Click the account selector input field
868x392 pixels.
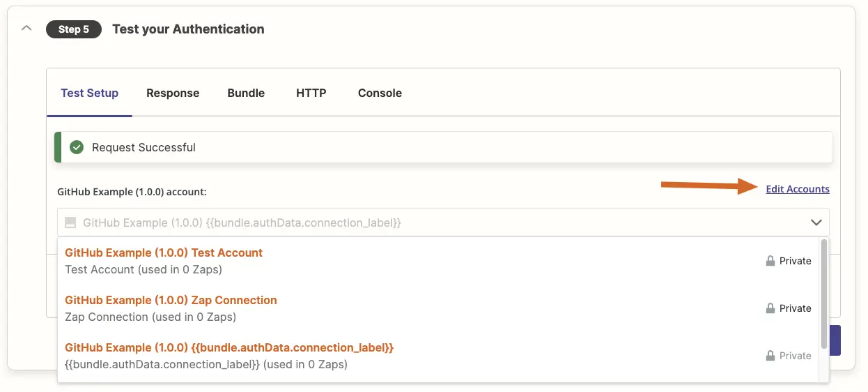[443, 223]
